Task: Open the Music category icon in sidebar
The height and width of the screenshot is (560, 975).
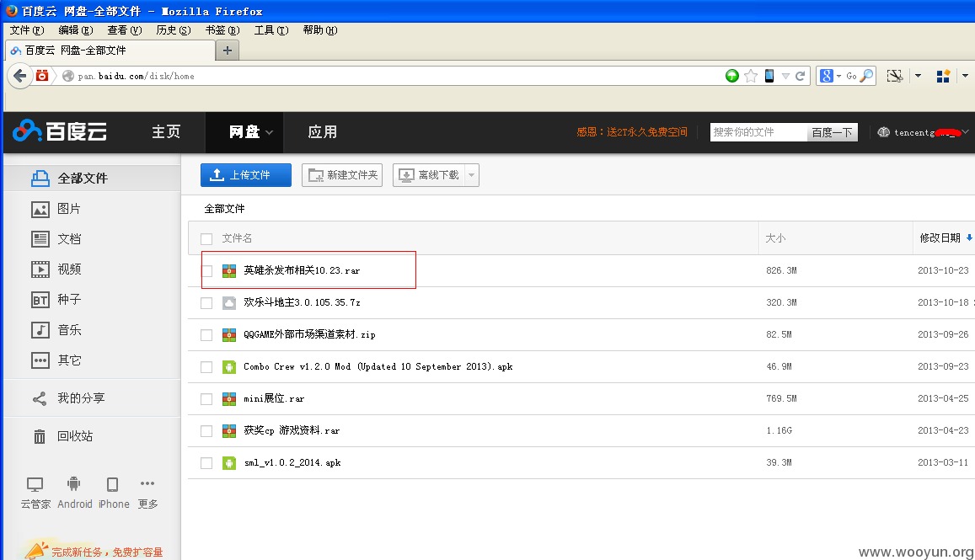Action: click(x=40, y=330)
